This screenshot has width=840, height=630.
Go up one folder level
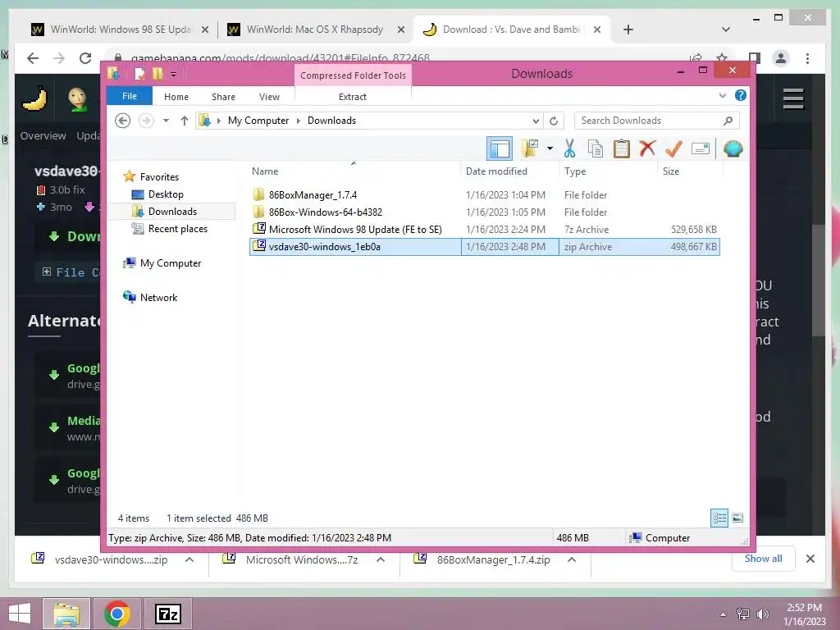pyautogui.click(x=185, y=121)
